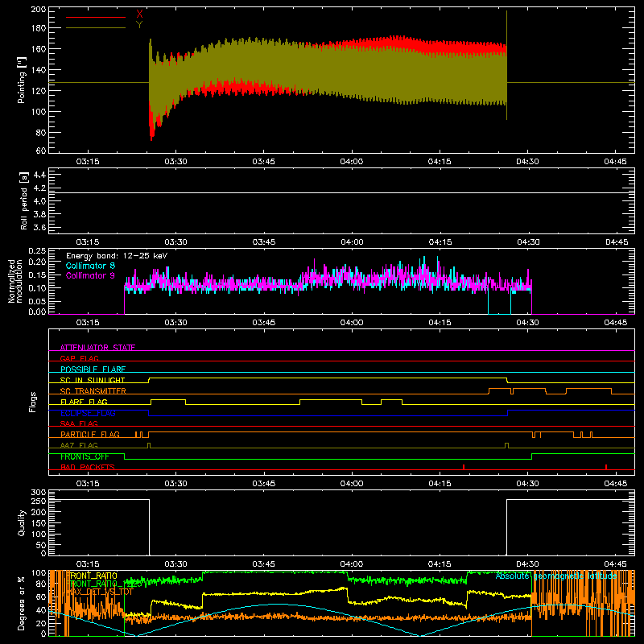Click the 03:45 time label under Roll period plot
Screen dimensions: 644x644
[x=264, y=242]
